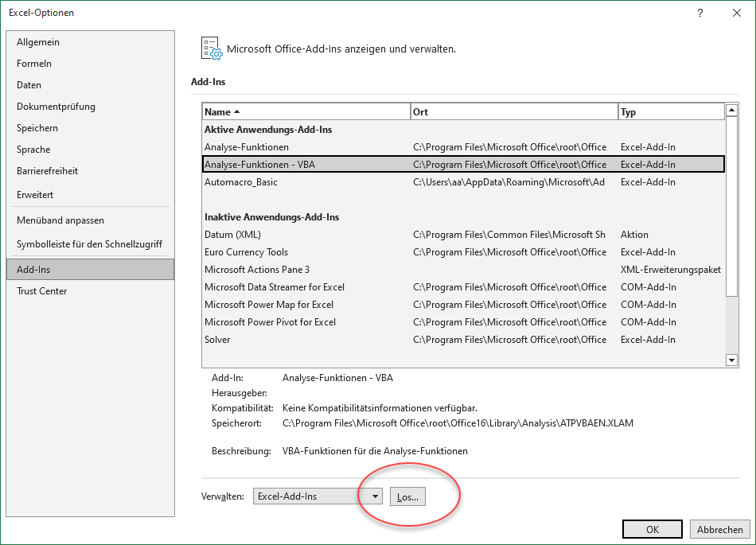Select Microsoft Power Map for Excel
The image size is (756, 545).
tap(463, 305)
